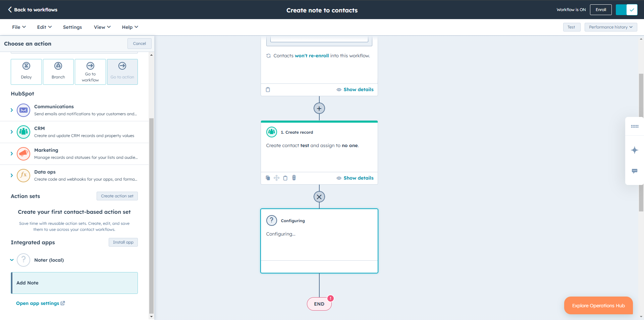Delete the Create record action via trash icon
The height and width of the screenshot is (320, 644).
click(x=294, y=178)
